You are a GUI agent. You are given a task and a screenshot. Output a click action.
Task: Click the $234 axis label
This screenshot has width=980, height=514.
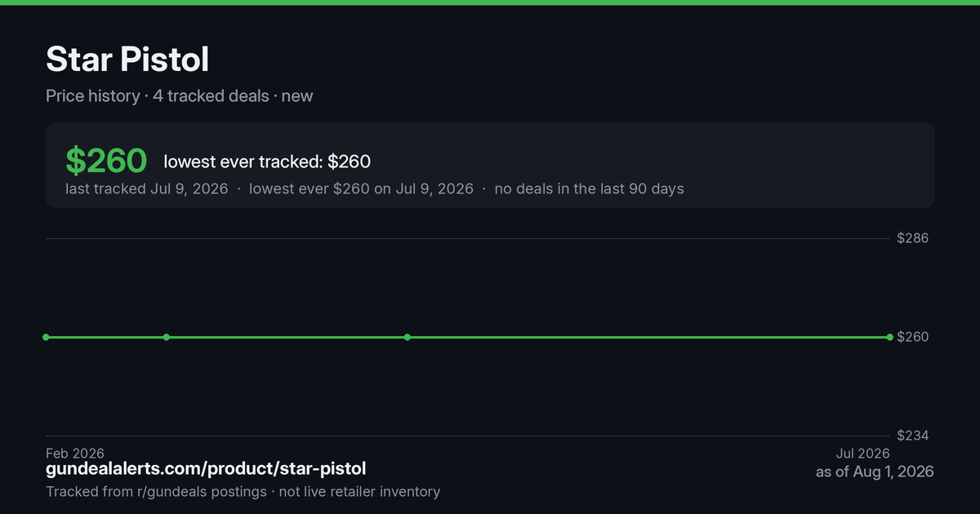tap(913, 436)
